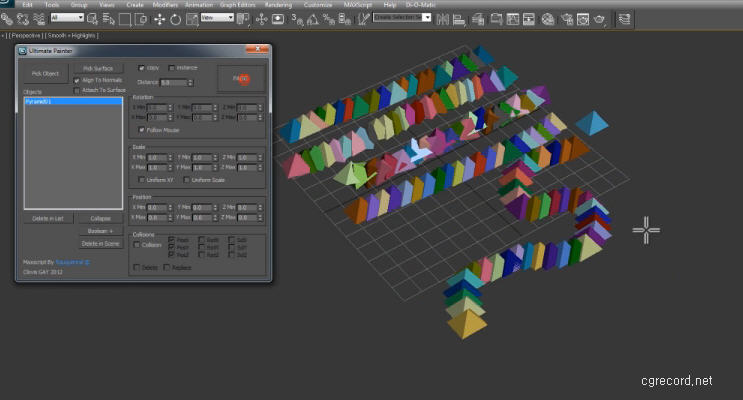This screenshot has width=743, height=400.
Task: Activate the Select and Rotate tool
Action: pyautogui.click(x=176, y=19)
